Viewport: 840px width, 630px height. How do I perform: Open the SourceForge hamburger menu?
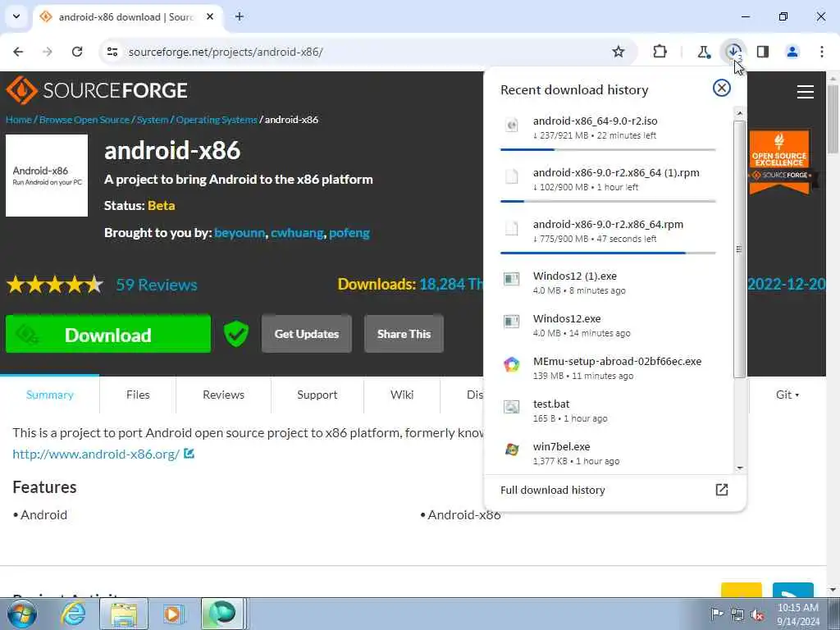[x=806, y=92]
